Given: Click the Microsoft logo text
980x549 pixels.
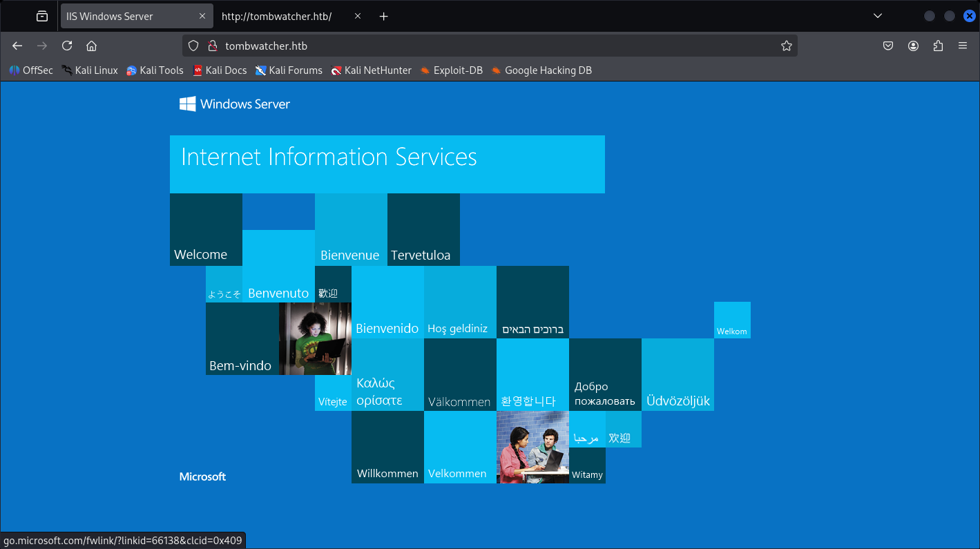Looking at the screenshot, I should click(202, 476).
